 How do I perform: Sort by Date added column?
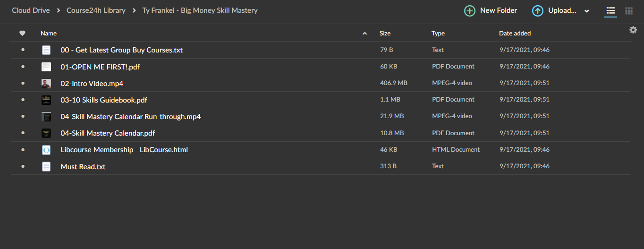tap(515, 33)
